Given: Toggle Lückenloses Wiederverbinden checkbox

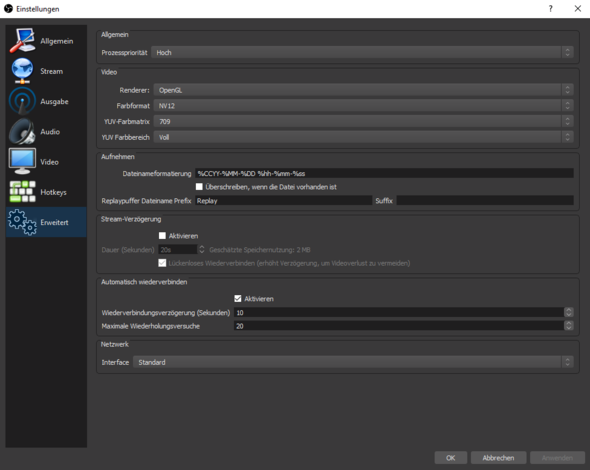Looking at the screenshot, I should coord(162,263).
